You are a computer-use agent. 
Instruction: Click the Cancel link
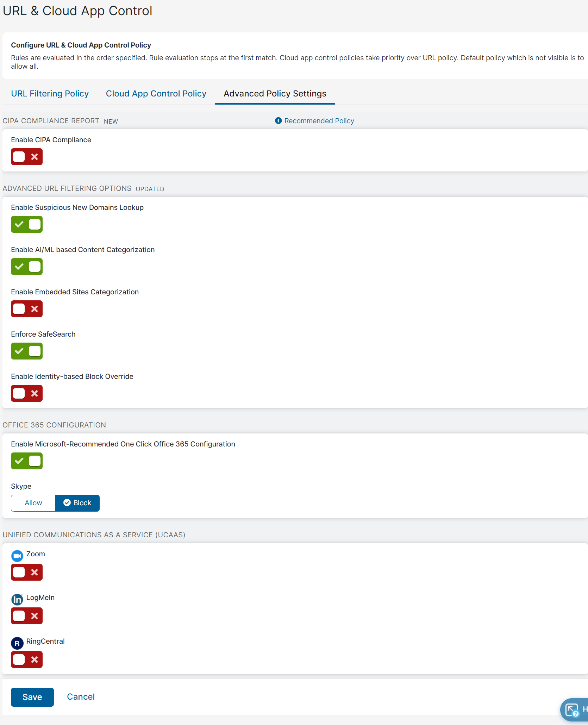[81, 697]
